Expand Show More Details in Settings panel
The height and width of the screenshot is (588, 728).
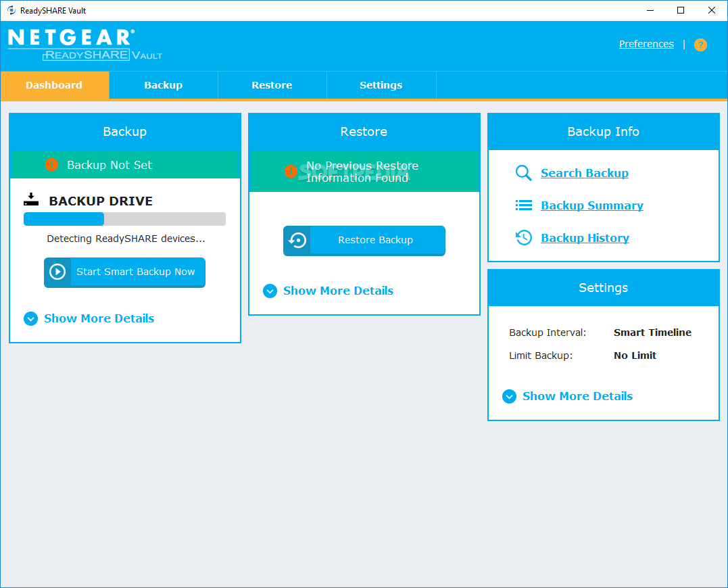coord(567,396)
